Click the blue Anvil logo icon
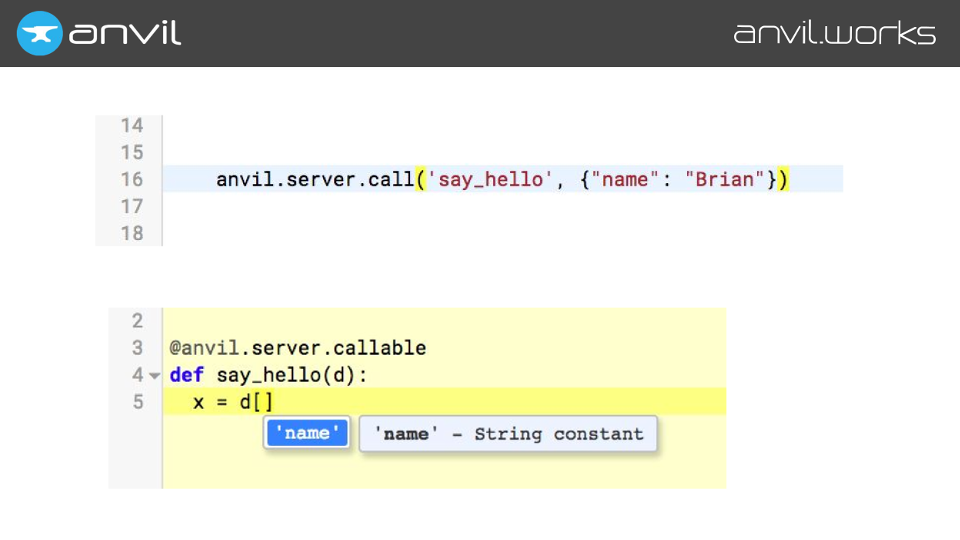This screenshot has height=540, width=960. 40,33
